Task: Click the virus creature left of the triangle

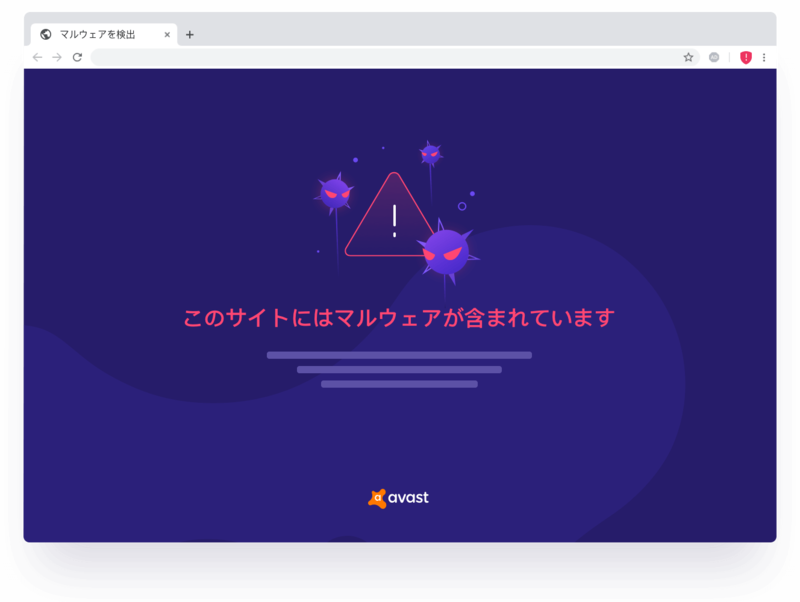Action: 335,193
